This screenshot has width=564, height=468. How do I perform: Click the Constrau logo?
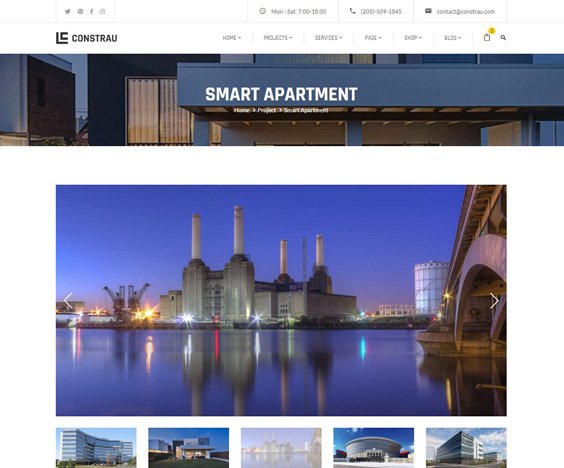(x=86, y=38)
